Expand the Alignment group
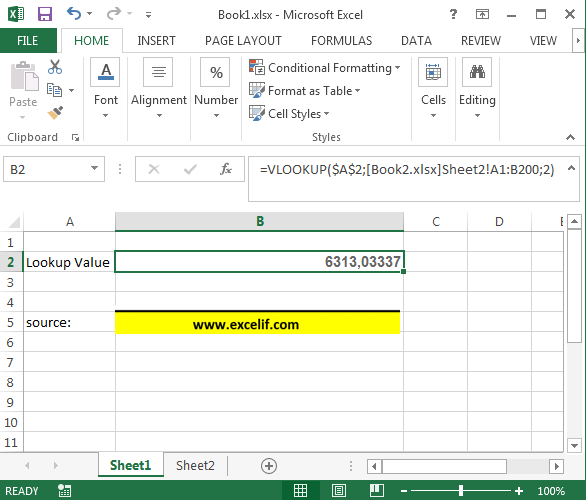This screenshot has width=586, height=500. (x=158, y=88)
